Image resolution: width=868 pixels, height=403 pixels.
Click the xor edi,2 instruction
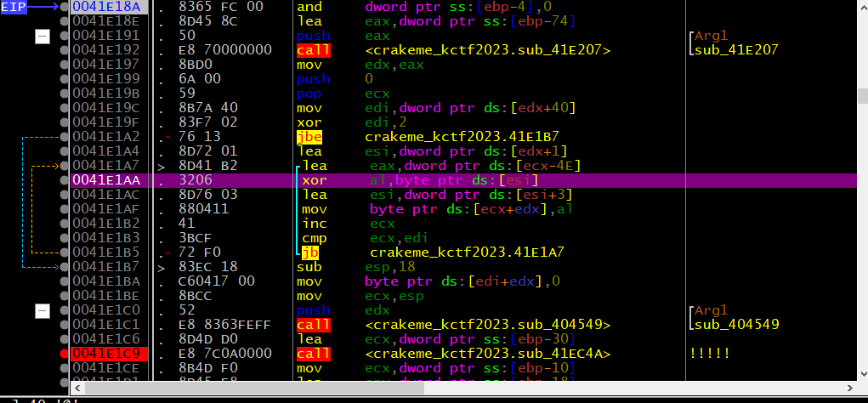coord(351,122)
